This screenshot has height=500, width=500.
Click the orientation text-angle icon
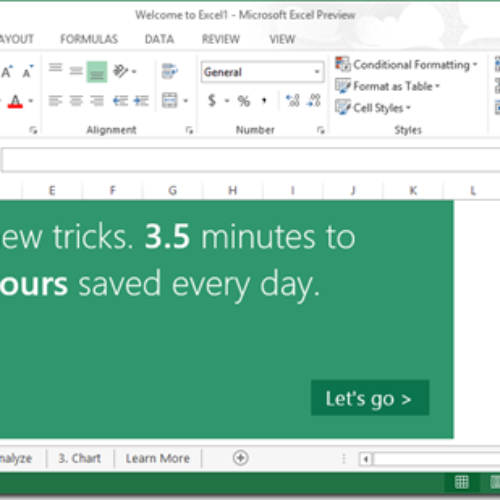coord(121,71)
